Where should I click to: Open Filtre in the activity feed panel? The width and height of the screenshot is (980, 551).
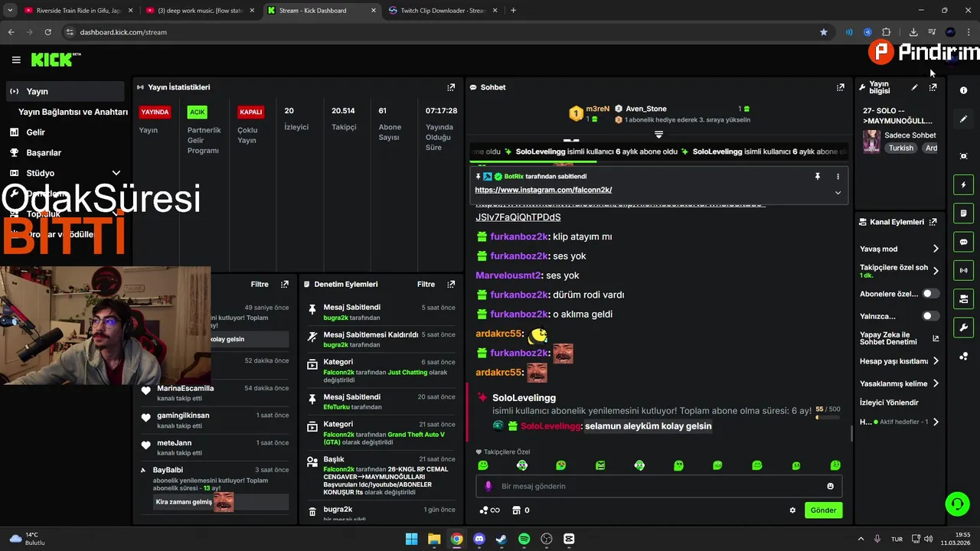point(260,284)
